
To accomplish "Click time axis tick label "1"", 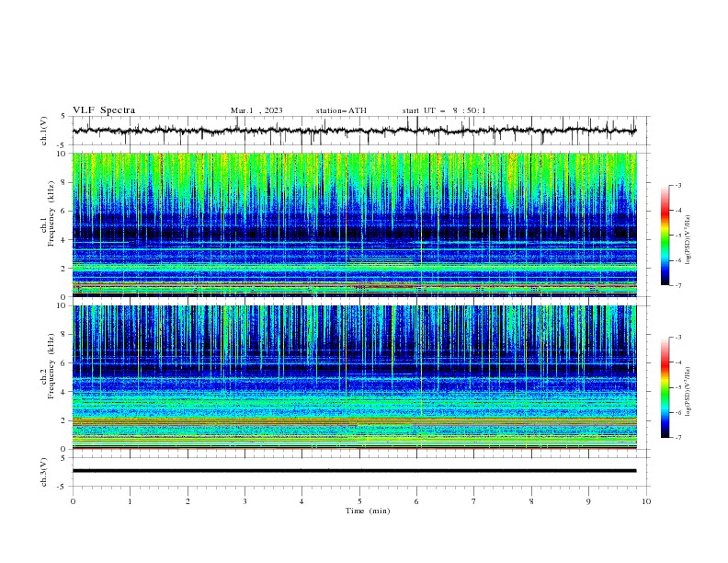I will tap(130, 501).
